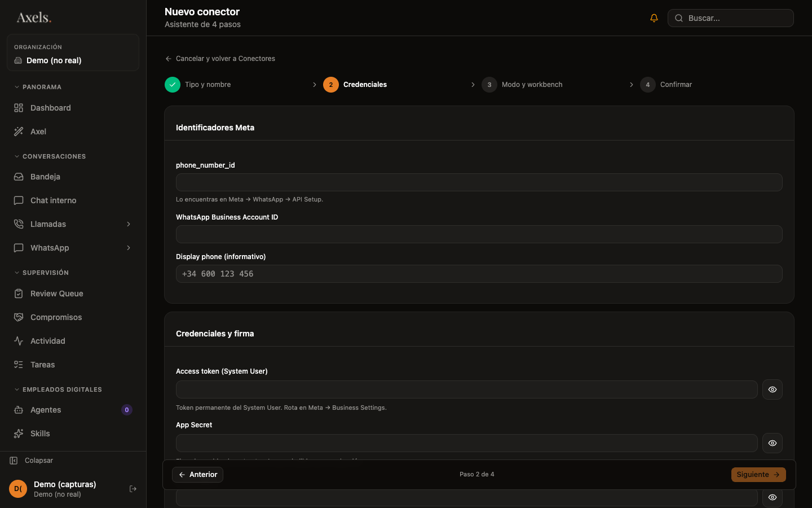
Task: Click Colapsar to collapse the sidebar
Action: pyautogui.click(x=32, y=461)
